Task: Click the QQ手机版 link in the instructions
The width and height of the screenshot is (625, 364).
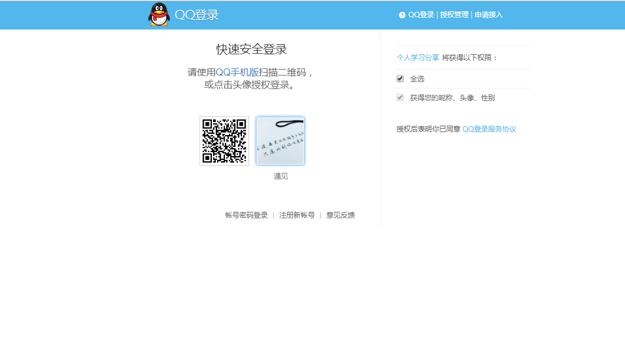Action: 237,73
